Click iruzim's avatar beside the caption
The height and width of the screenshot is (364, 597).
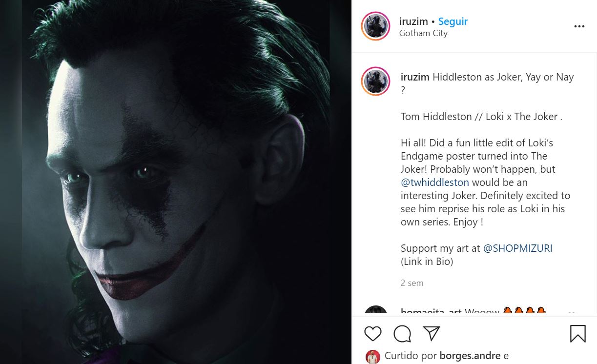coord(376,81)
